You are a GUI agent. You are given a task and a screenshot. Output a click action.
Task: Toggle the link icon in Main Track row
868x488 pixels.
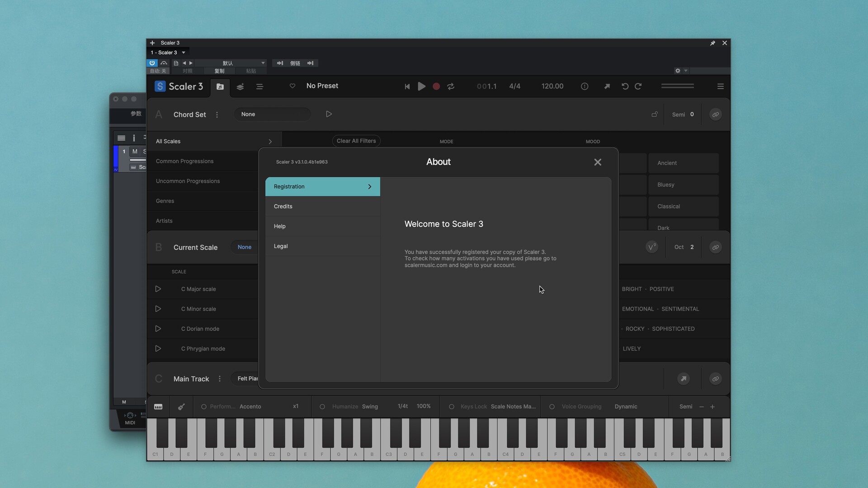click(x=715, y=379)
